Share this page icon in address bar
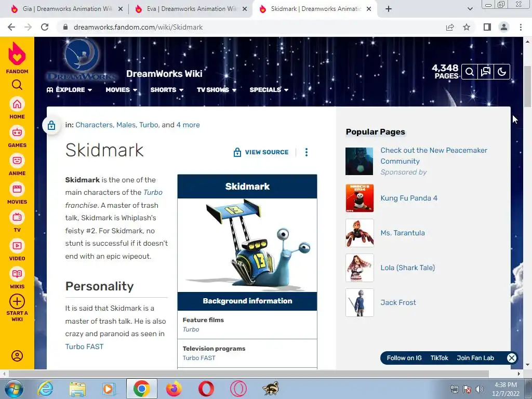Viewport: 532px width, 399px height. click(450, 27)
